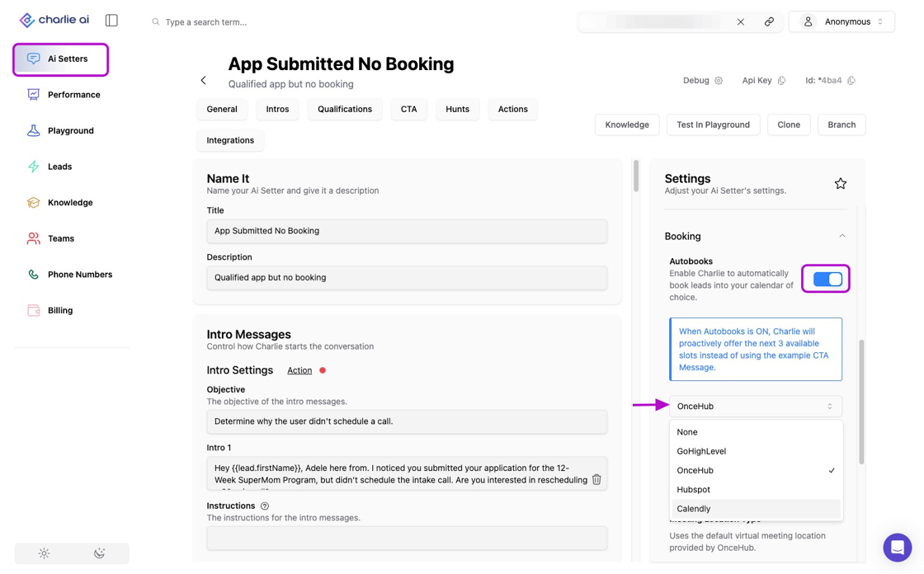Click the Anonymous user avatar icon

(808, 21)
